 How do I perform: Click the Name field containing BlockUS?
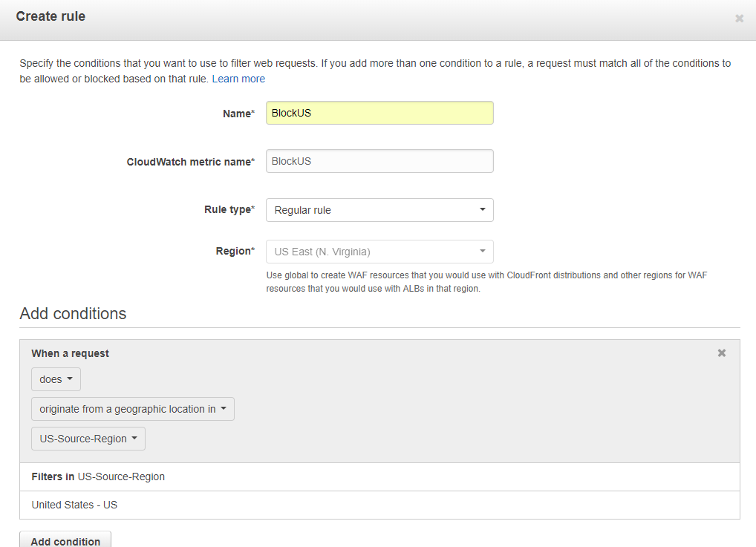pos(379,113)
